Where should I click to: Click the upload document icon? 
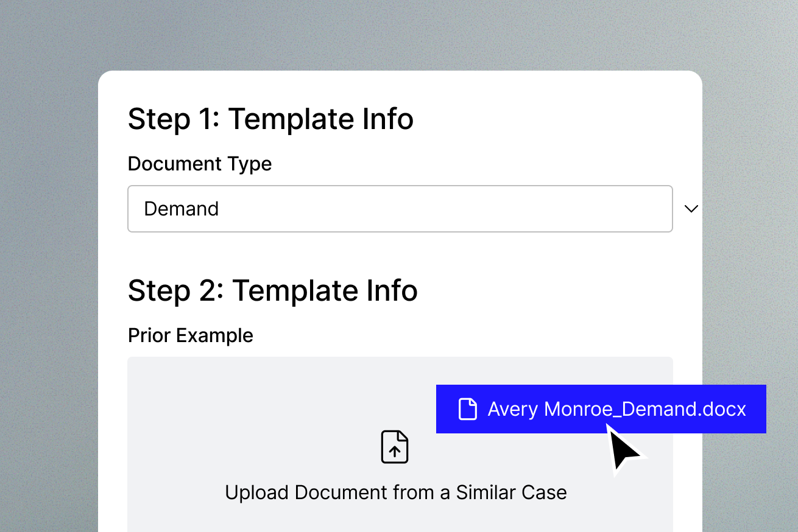pos(395,447)
